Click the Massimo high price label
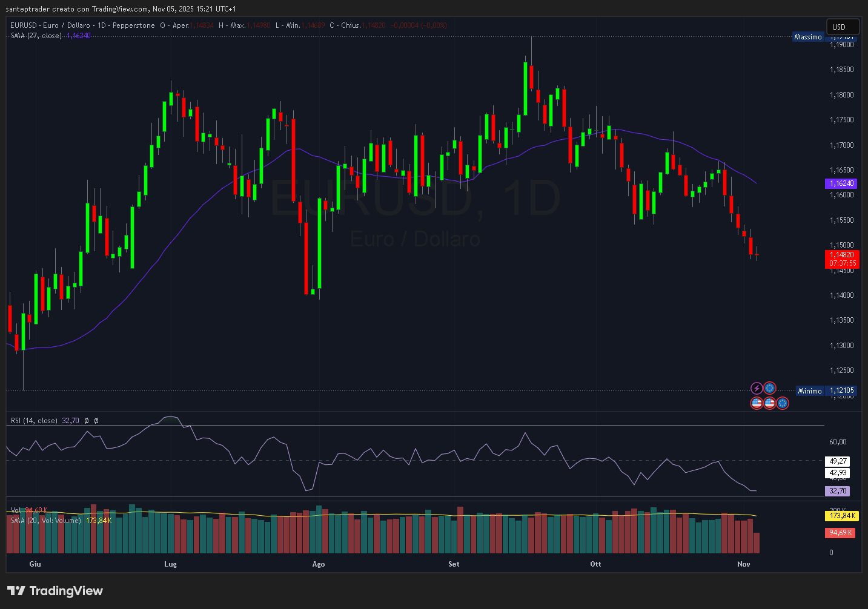 (x=808, y=37)
